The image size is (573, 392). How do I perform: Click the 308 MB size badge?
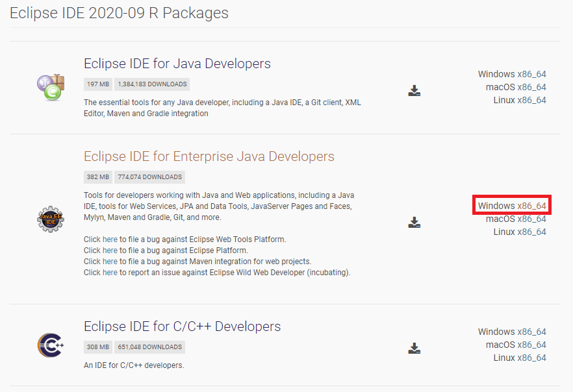tap(98, 347)
